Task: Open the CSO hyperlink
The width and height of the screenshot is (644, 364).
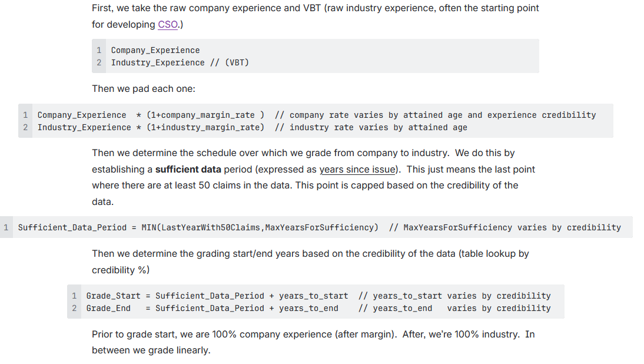Action: [x=168, y=25]
